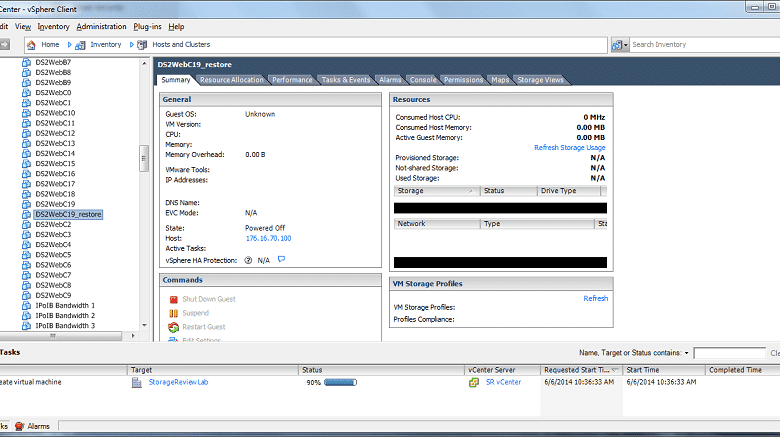Select IPoIB Bandwidth 3 in the tree

click(x=65, y=326)
